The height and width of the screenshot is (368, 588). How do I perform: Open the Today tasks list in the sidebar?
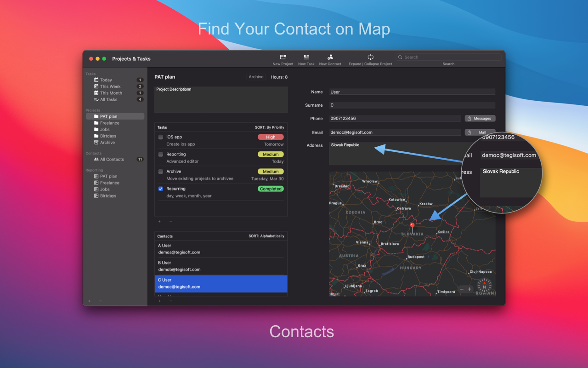[115, 80]
